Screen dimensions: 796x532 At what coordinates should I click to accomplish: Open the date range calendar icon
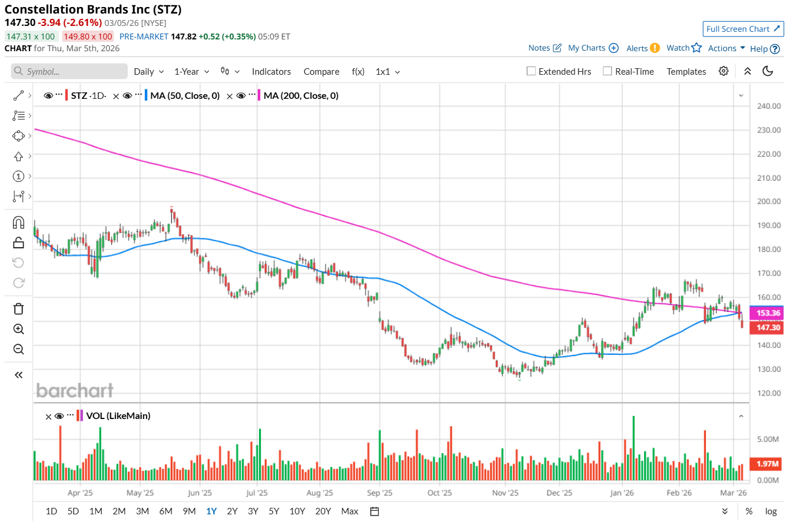pos(374,511)
